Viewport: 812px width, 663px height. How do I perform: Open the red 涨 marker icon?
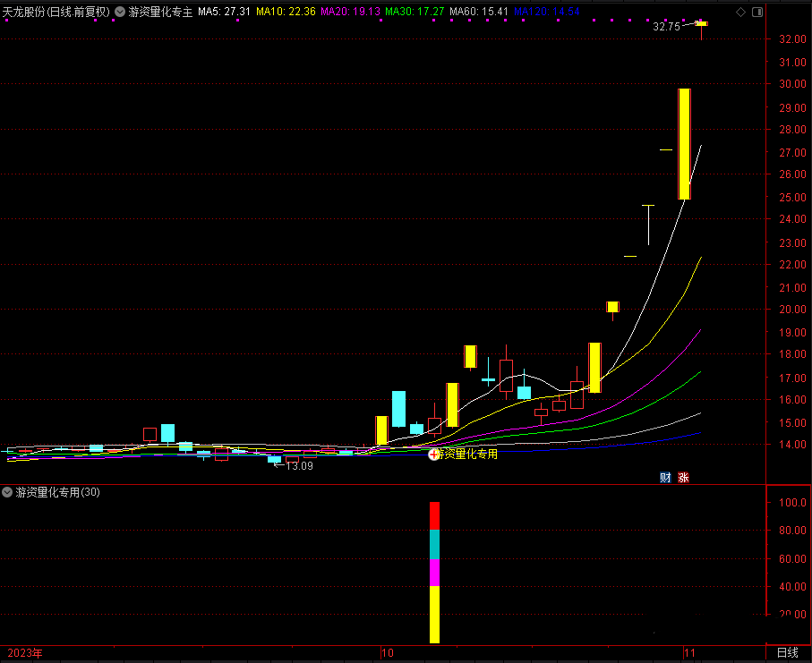coord(684,477)
